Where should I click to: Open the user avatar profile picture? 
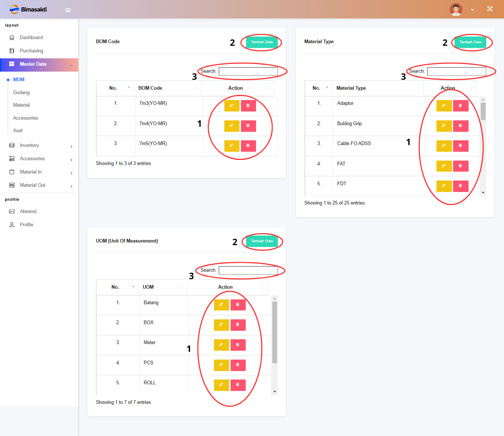click(456, 9)
